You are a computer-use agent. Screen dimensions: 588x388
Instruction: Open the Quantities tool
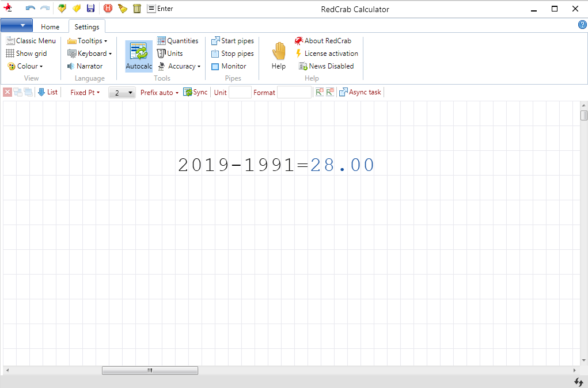(x=177, y=41)
